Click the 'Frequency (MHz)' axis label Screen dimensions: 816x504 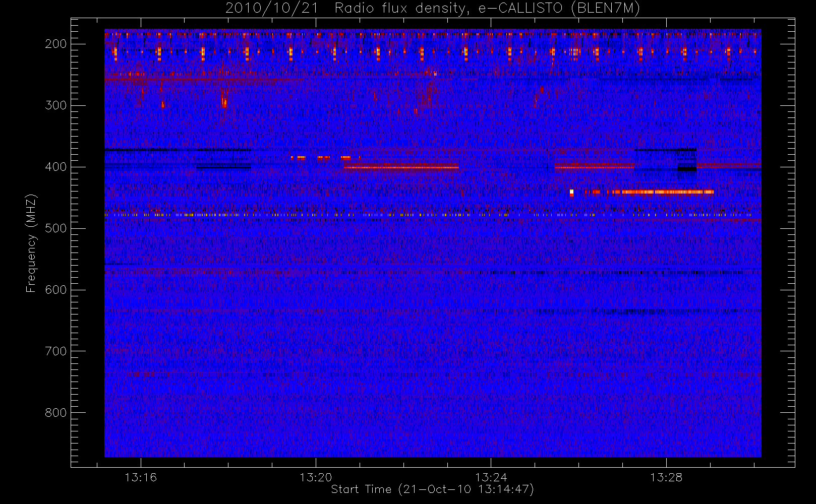[31, 243]
